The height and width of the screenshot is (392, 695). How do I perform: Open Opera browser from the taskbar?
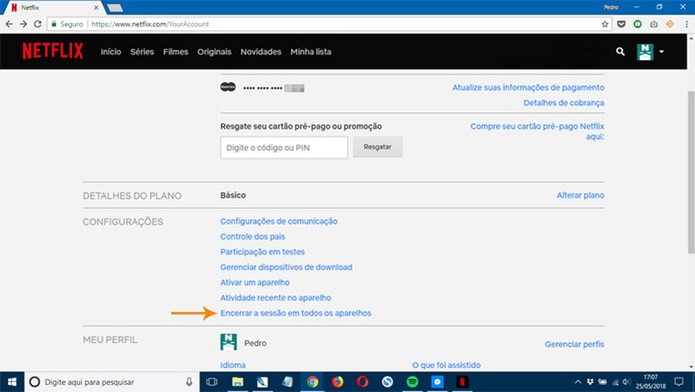(x=363, y=382)
